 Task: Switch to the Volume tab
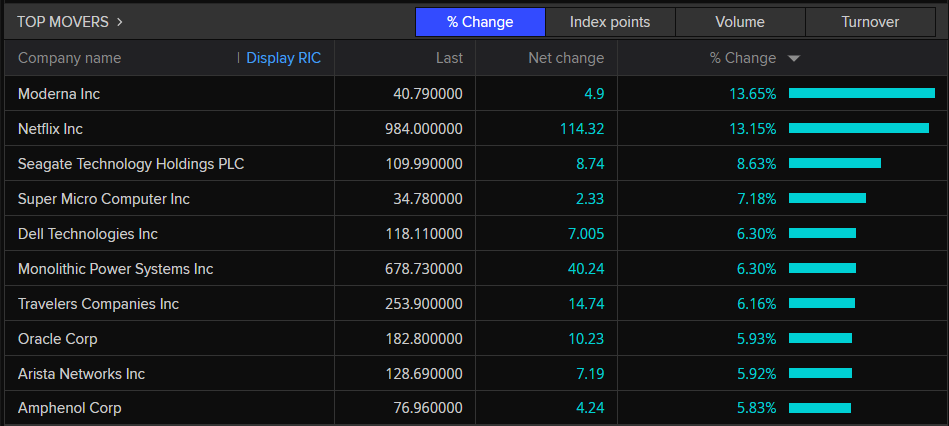click(740, 22)
